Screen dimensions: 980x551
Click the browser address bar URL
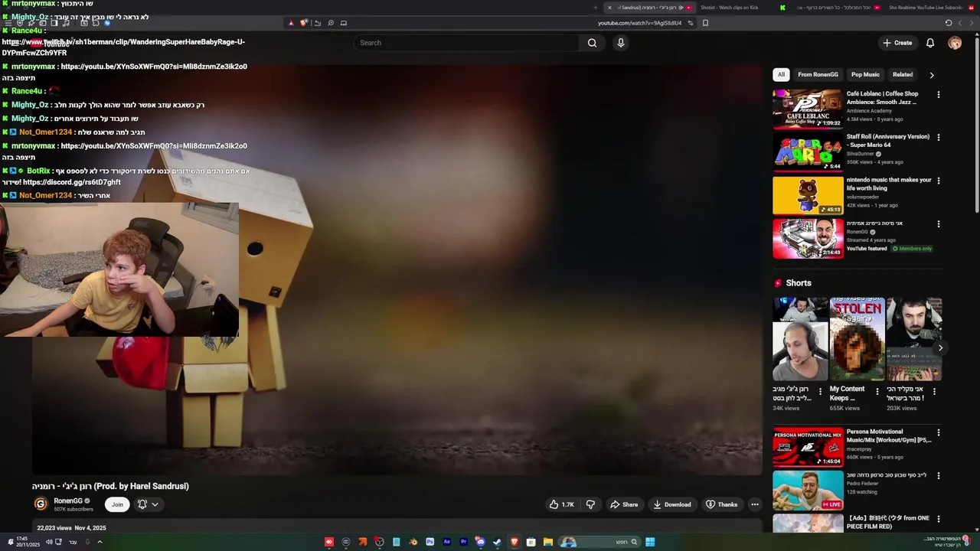(639, 23)
